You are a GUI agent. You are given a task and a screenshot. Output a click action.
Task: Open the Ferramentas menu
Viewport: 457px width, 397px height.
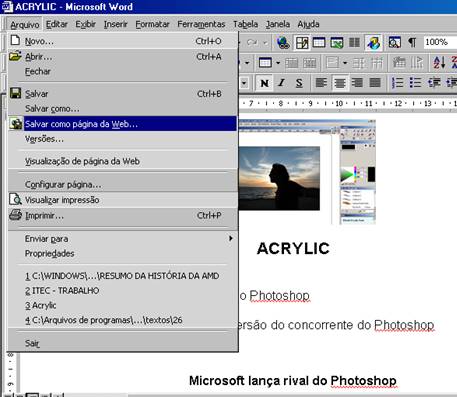(x=201, y=24)
